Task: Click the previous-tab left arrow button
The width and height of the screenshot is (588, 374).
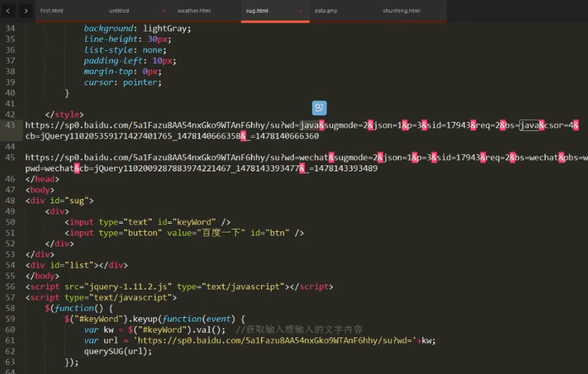Action: click(8, 11)
